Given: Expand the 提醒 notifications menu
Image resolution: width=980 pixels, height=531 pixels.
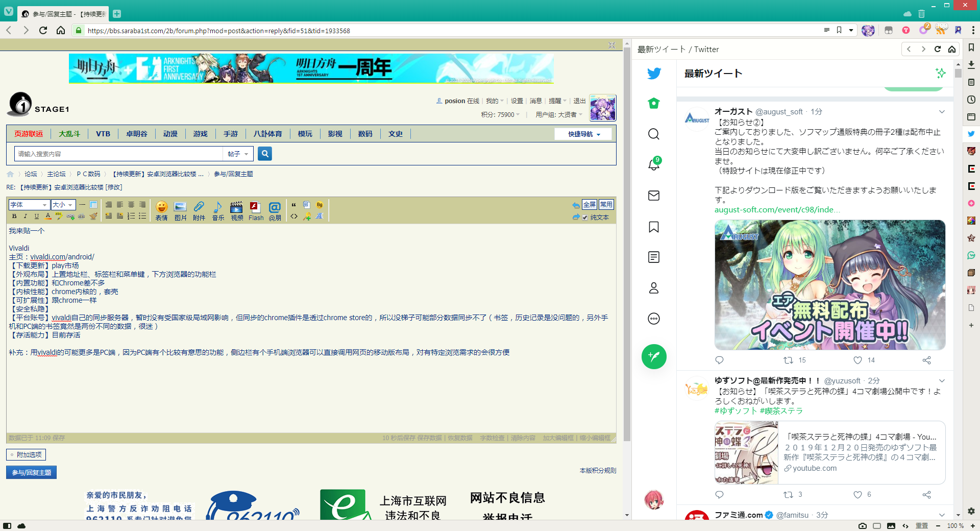Looking at the screenshot, I should [558, 101].
